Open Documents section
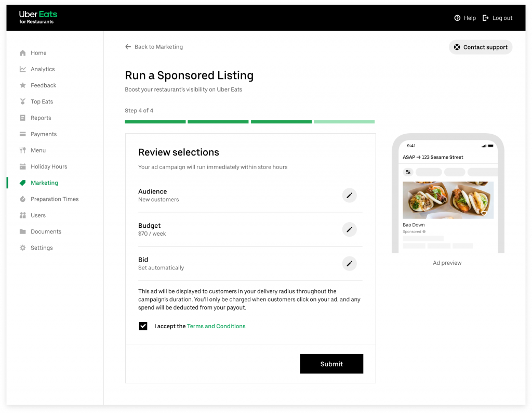The height and width of the screenshot is (413, 532). (x=46, y=231)
